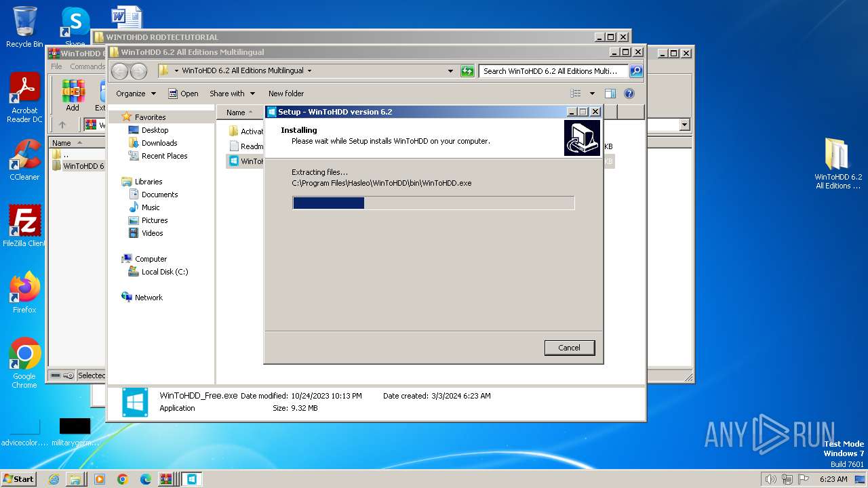Select Videos library

tap(152, 233)
